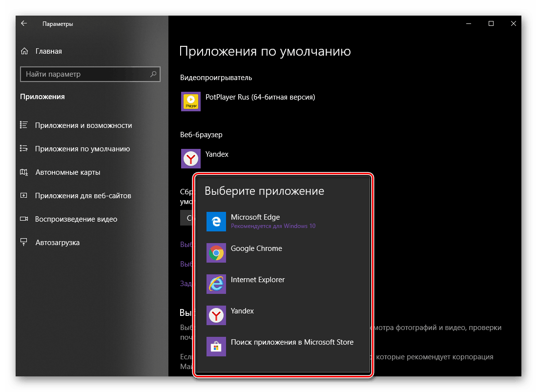Click the Yandex icon under Веб-браузер
Screen dimensions: 537x392
(x=190, y=158)
